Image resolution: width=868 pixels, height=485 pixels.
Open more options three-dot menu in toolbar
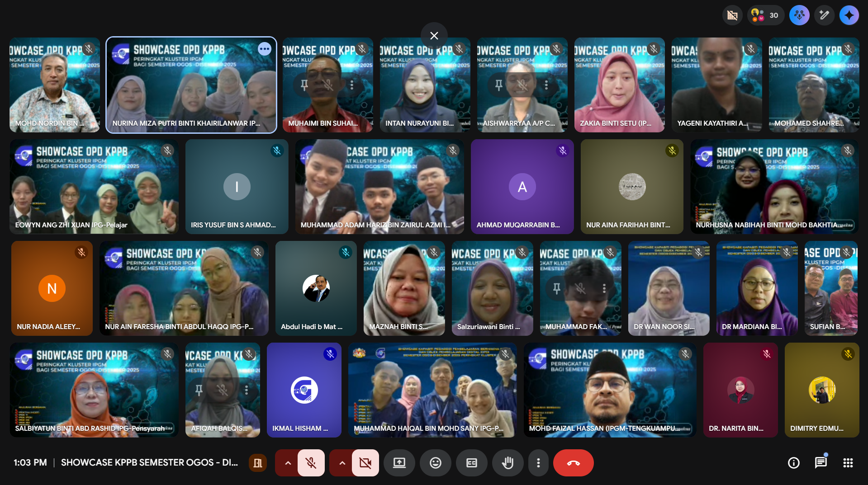click(538, 462)
